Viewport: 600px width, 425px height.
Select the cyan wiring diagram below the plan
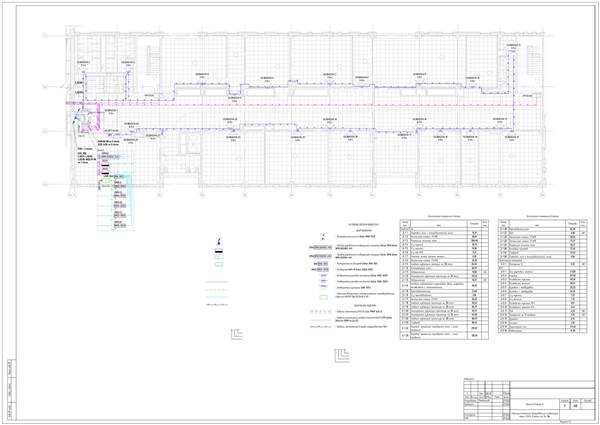[x=116, y=191]
